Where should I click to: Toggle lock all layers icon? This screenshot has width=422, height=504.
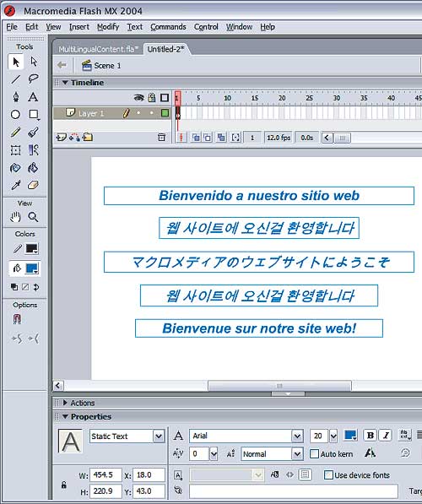click(x=152, y=98)
